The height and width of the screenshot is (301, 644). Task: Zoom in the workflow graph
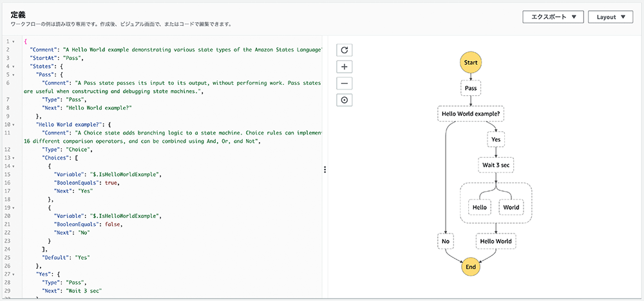point(344,67)
